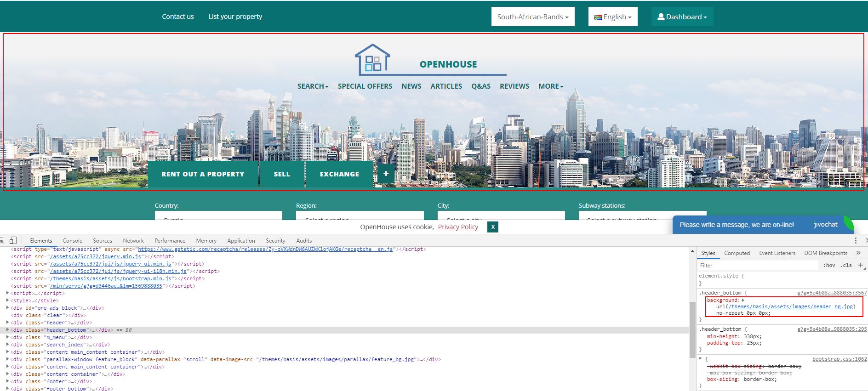This screenshot has width=868, height=391.
Task: Expand the MORE navigation dropdown
Action: 551,86
